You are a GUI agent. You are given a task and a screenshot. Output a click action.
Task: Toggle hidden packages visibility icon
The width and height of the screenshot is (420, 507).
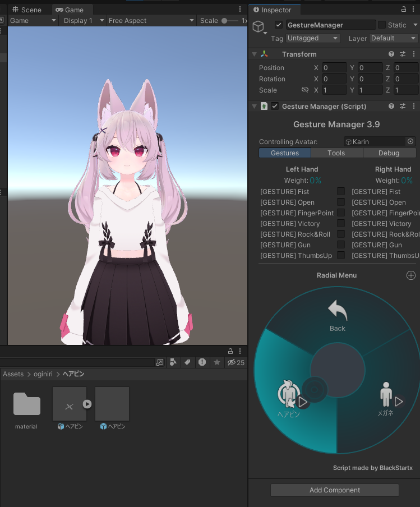236,362
